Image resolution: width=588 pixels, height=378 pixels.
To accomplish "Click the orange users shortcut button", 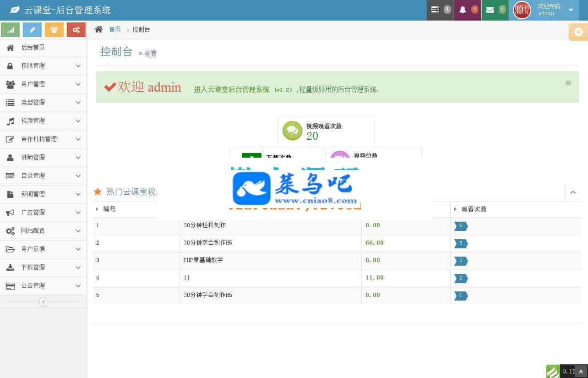I will (54, 30).
